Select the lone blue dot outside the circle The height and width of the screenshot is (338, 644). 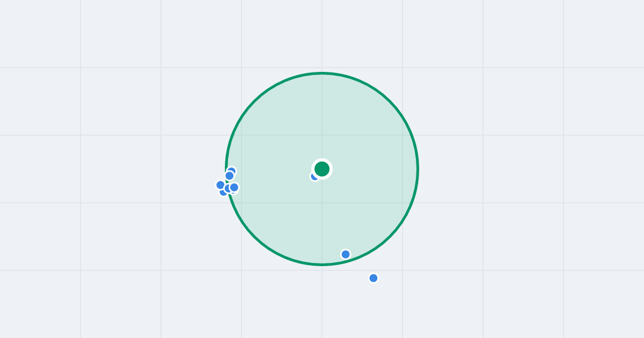[x=374, y=278]
